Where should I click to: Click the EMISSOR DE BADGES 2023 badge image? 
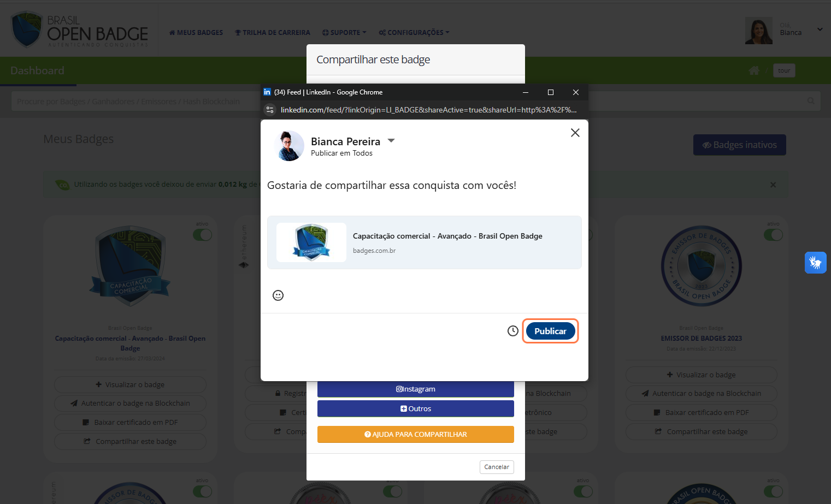coord(702,266)
